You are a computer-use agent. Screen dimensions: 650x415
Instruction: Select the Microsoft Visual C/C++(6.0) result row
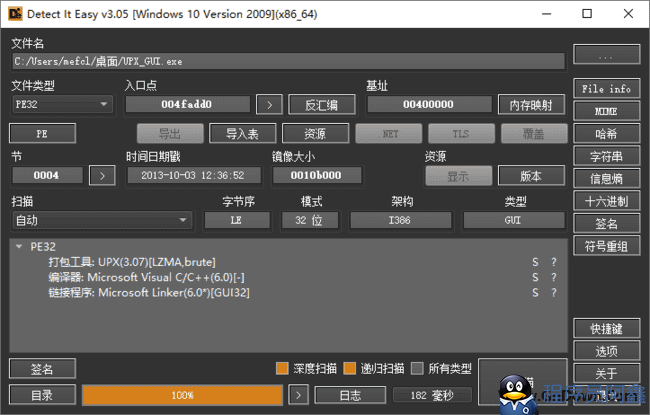[288, 277]
